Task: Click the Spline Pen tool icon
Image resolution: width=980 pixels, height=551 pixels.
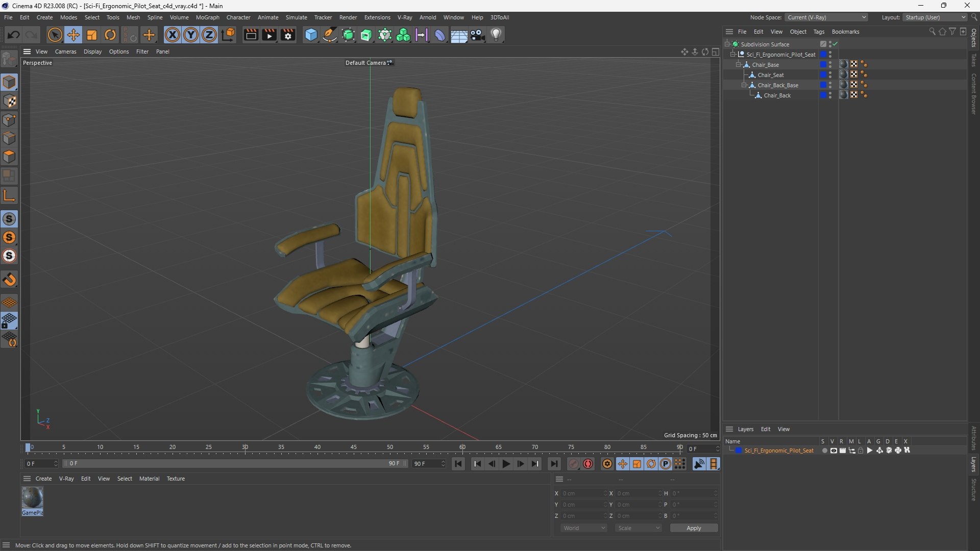Action: click(x=330, y=35)
